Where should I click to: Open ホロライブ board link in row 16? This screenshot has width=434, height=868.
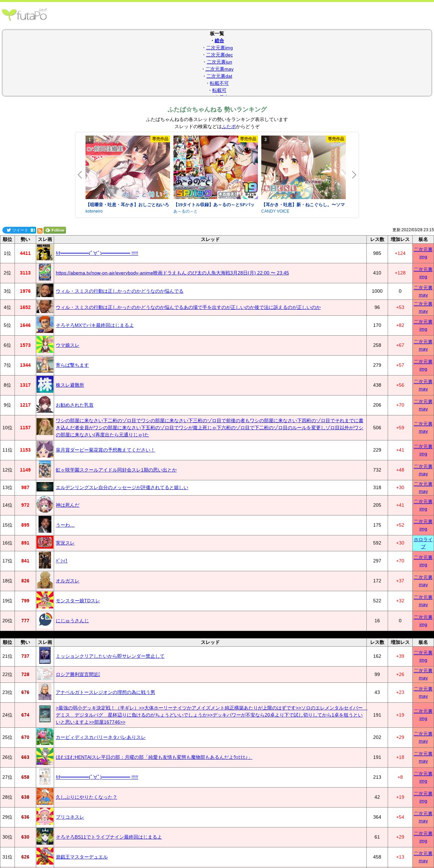coord(423,543)
